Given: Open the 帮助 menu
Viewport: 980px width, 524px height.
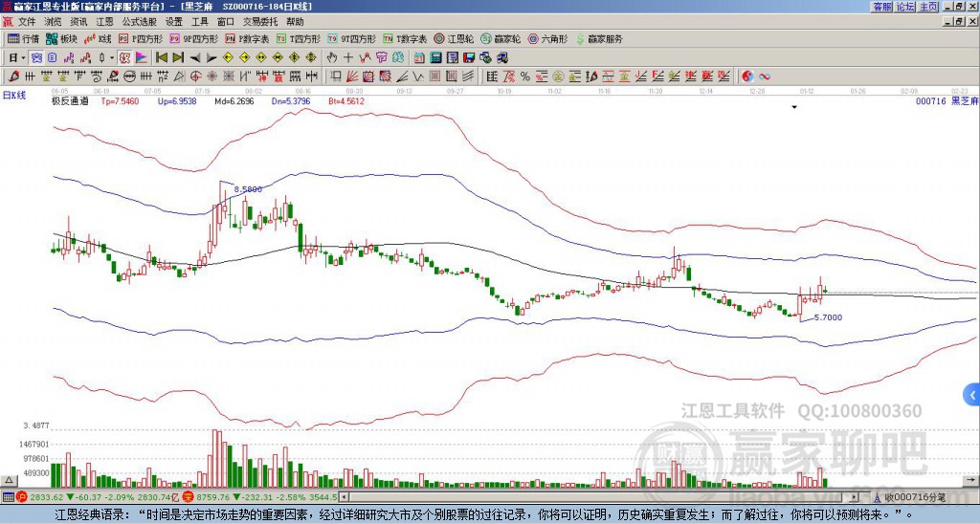Looking at the screenshot, I should coord(295,22).
